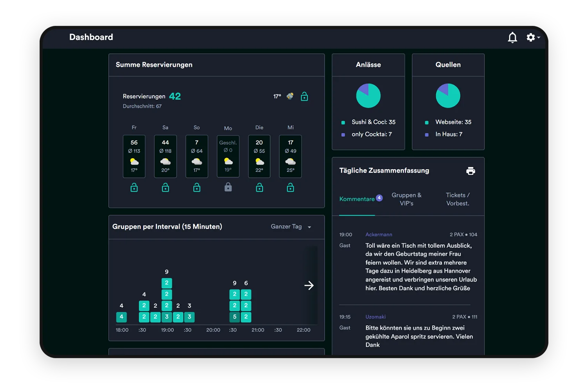Open guest Uzomaki's reservation
The image size is (588, 384).
click(376, 317)
